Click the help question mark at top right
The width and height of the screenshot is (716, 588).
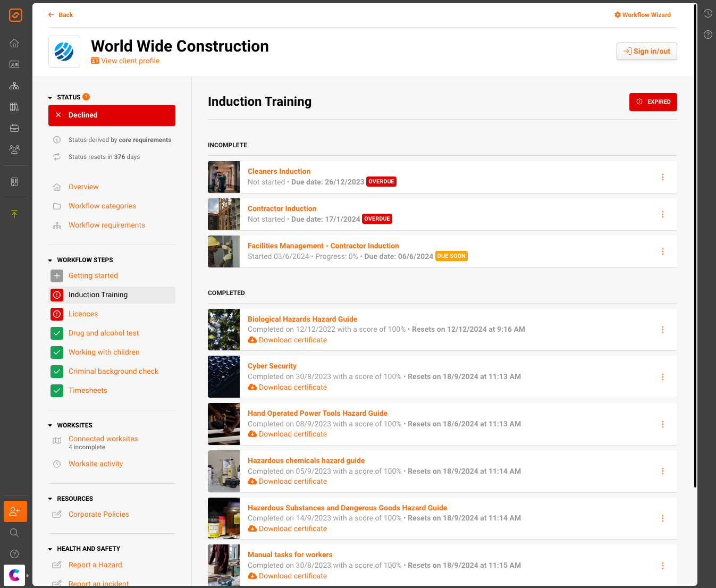coord(707,35)
